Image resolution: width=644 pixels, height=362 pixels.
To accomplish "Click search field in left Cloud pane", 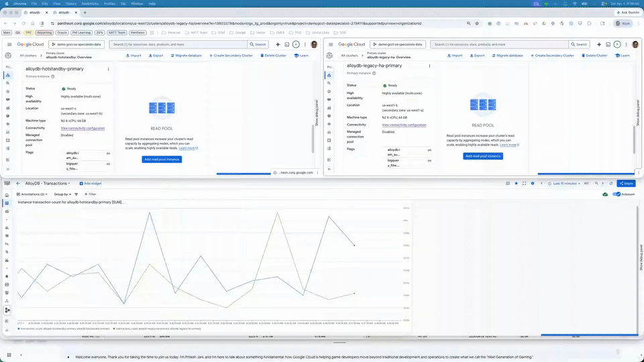I will pyautogui.click(x=178, y=44).
